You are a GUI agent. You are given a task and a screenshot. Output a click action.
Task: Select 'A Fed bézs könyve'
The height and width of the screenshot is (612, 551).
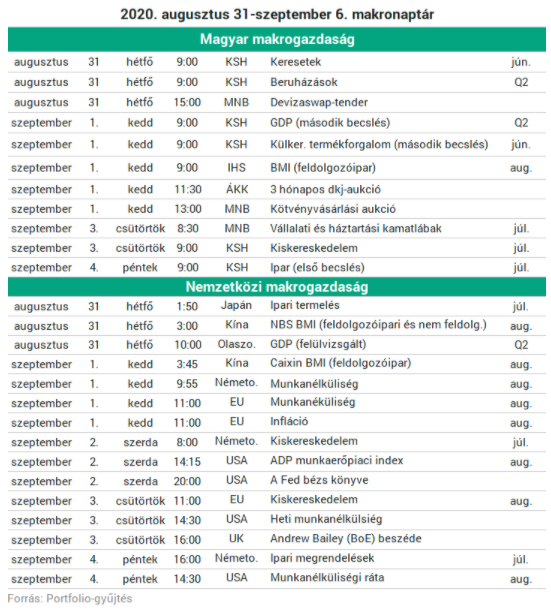tap(319, 480)
